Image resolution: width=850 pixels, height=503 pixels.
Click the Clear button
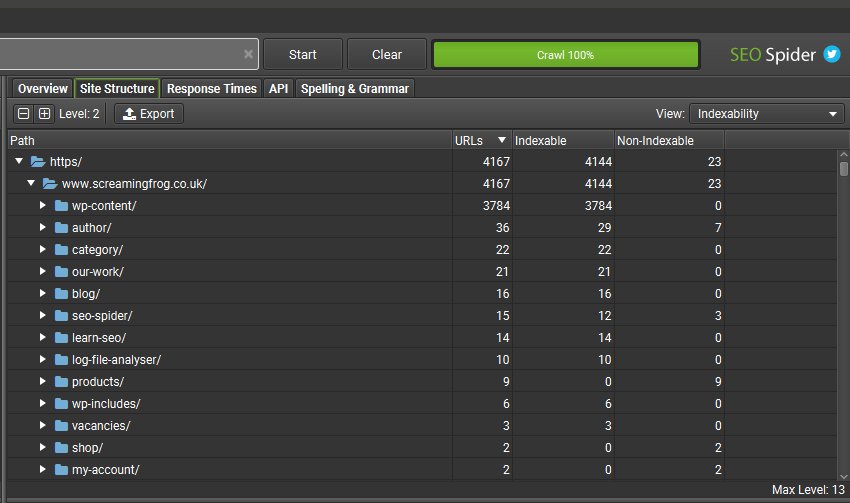(387, 54)
